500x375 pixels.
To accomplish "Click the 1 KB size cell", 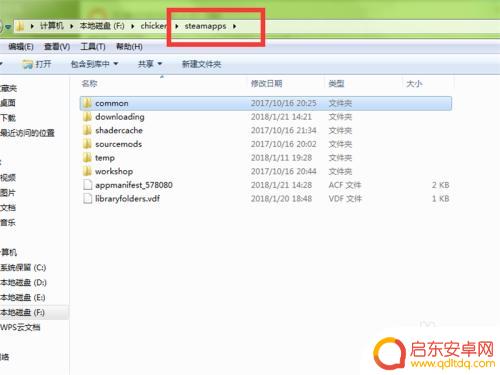I will pyautogui.click(x=440, y=199).
